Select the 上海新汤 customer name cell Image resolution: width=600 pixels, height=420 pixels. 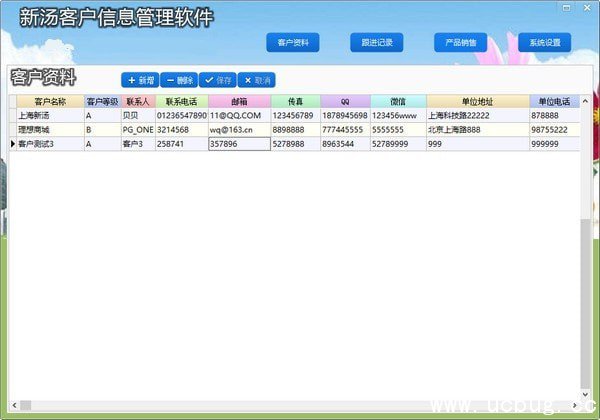(50, 115)
